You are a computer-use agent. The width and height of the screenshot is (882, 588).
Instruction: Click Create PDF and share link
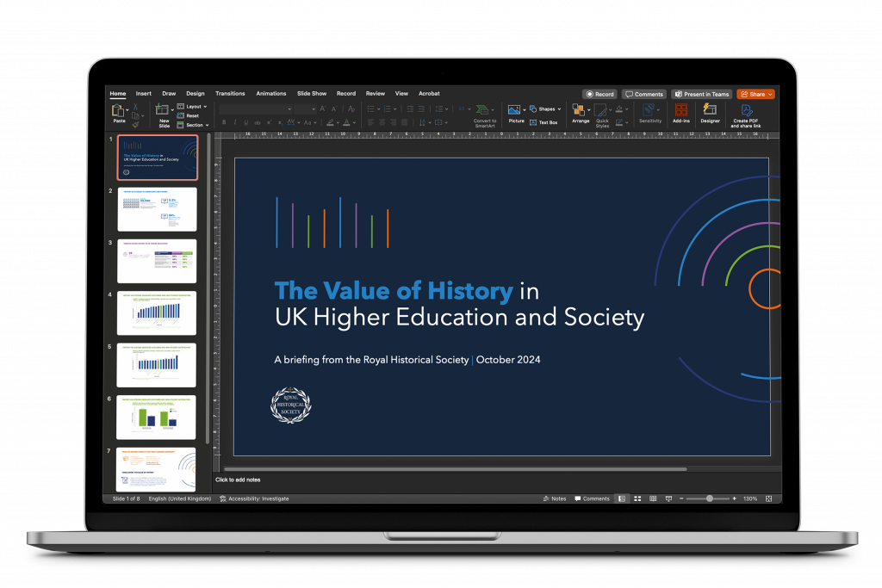click(x=746, y=113)
